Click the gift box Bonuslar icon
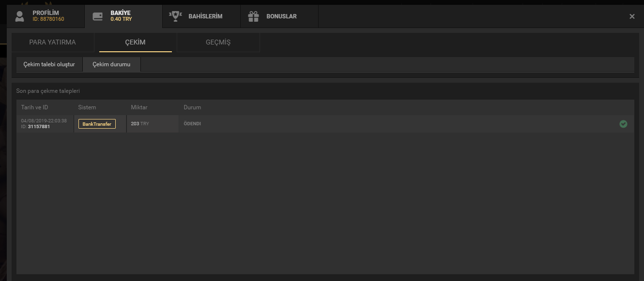This screenshot has height=281, width=644. coord(253,16)
